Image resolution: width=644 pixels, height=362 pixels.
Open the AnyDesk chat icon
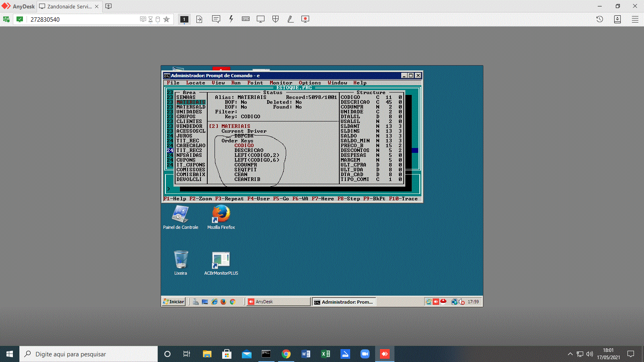(216, 19)
